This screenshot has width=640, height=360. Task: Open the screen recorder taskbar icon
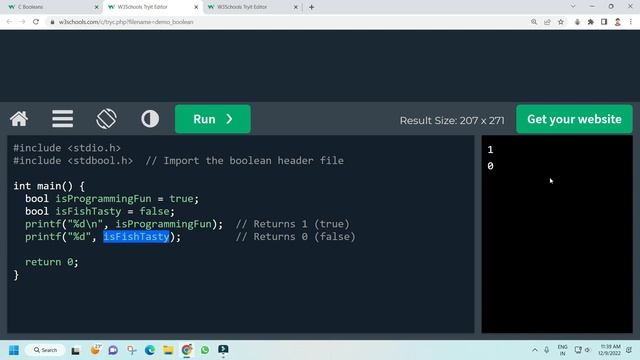click(x=223, y=350)
